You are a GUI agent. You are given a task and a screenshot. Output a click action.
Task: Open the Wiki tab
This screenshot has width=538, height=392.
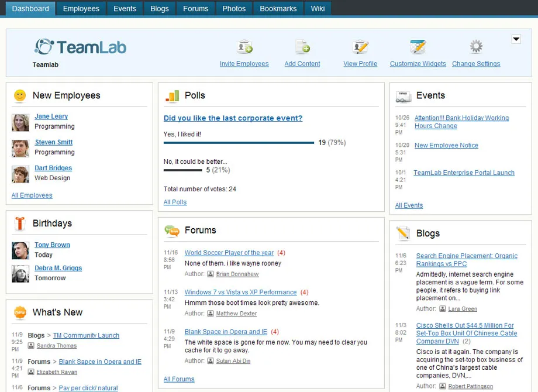[x=318, y=9]
